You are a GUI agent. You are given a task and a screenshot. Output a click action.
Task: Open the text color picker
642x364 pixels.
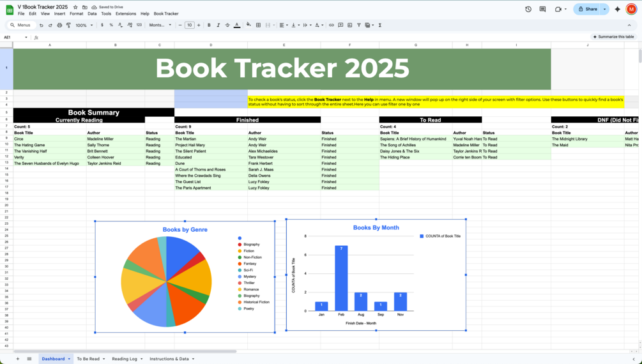click(236, 25)
